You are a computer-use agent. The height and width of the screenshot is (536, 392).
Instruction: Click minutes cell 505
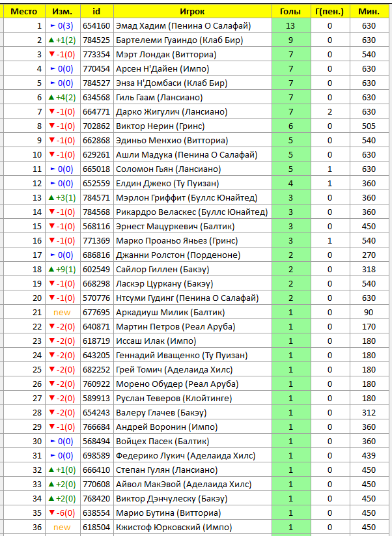click(369, 126)
